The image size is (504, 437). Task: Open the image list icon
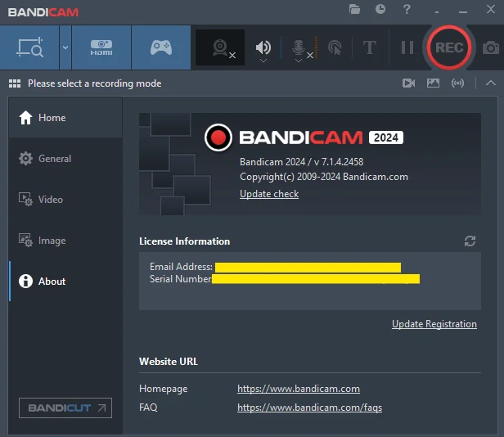coord(433,83)
